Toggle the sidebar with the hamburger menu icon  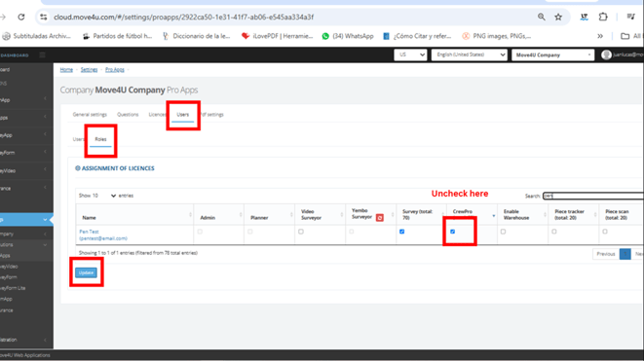(x=42, y=54)
